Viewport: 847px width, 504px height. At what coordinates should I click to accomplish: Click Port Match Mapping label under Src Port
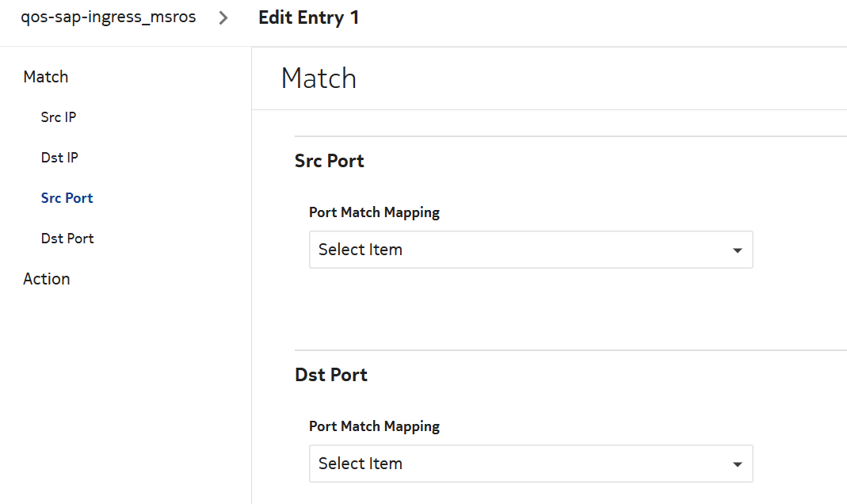pos(374,212)
